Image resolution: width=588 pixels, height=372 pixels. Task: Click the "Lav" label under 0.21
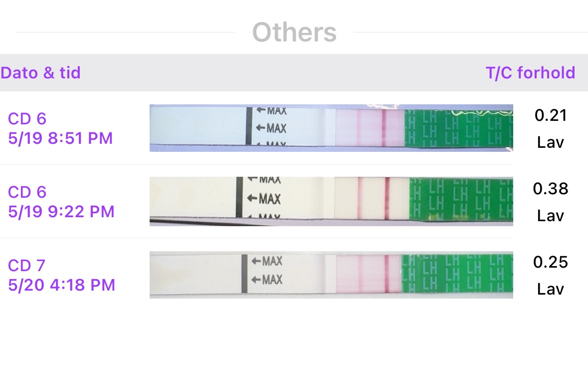551,142
